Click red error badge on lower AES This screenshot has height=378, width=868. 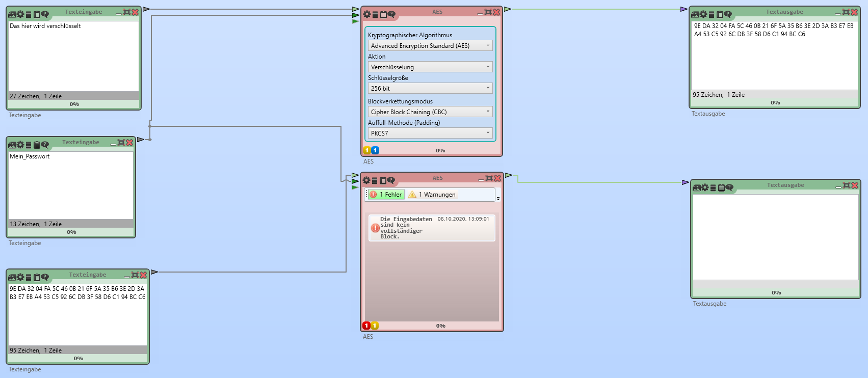click(x=366, y=326)
